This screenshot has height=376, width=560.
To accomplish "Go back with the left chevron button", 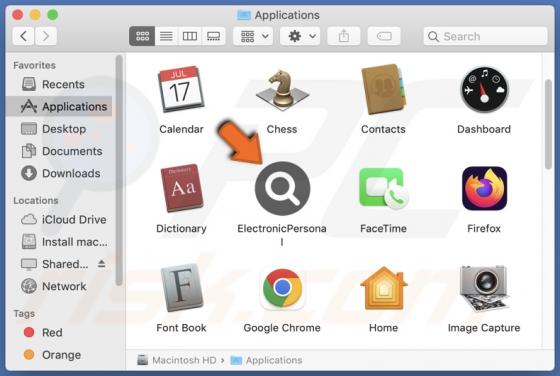I will (24, 36).
